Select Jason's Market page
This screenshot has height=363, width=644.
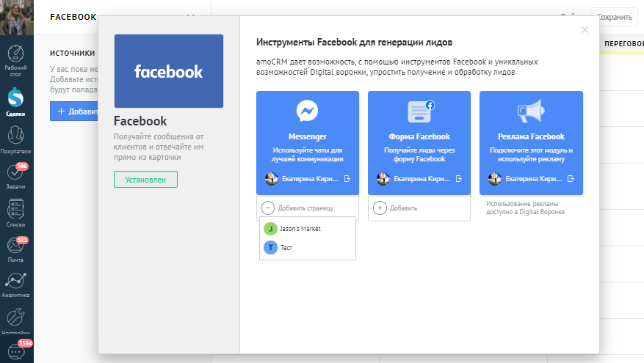click(307, 229)
